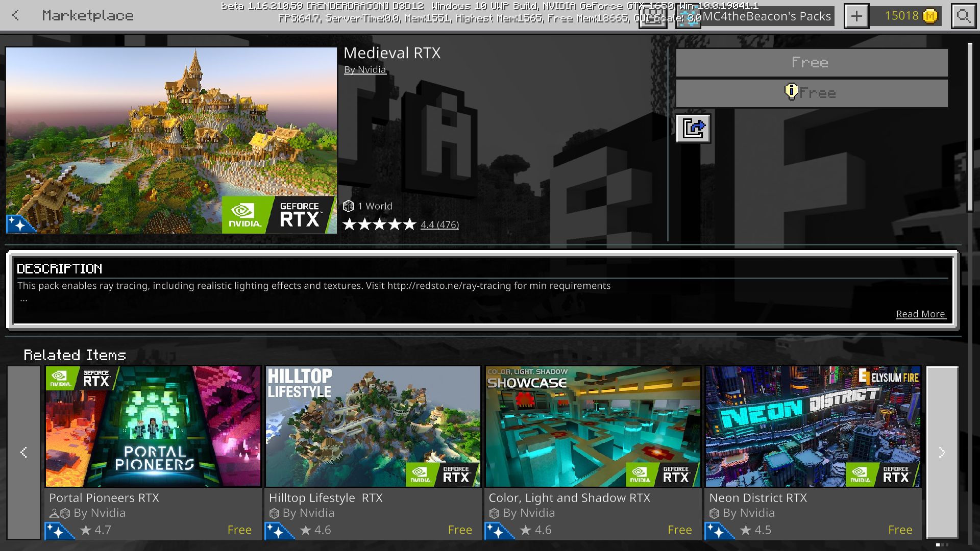The width and height of the screenshot is (980, 551).
Task: Open MC4theBeacon's Packs
Action: (x=767, y=16)
